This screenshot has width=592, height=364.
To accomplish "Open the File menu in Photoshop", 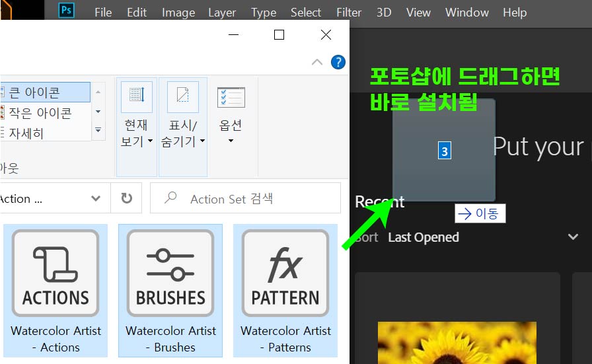I will (x=103, y=13).
